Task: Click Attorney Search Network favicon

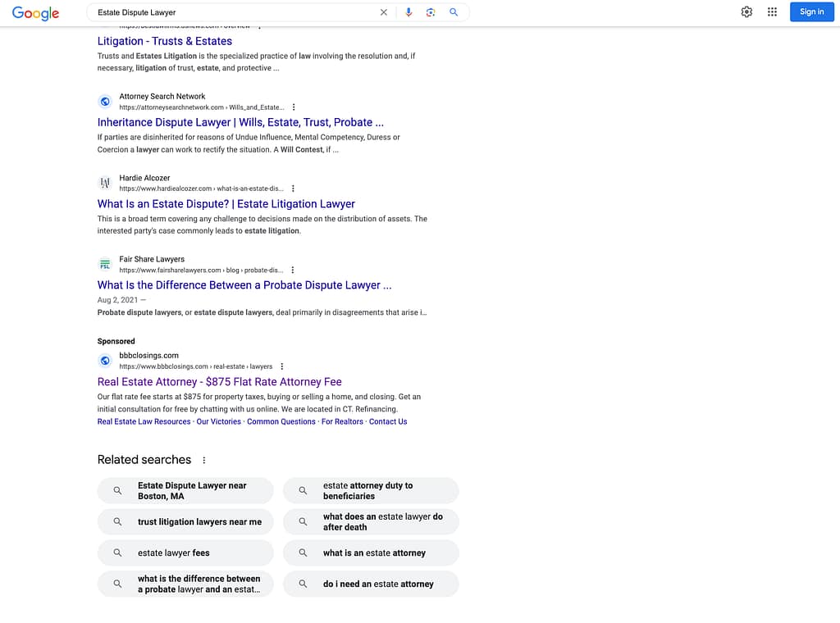Action: tap(105, 101)
